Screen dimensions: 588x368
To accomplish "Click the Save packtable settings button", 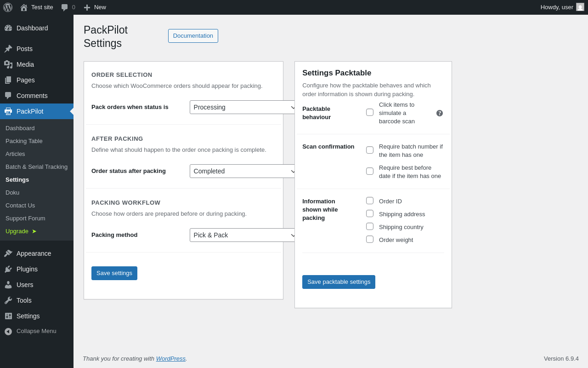I will pyautogui.click(x=339, y=282).
